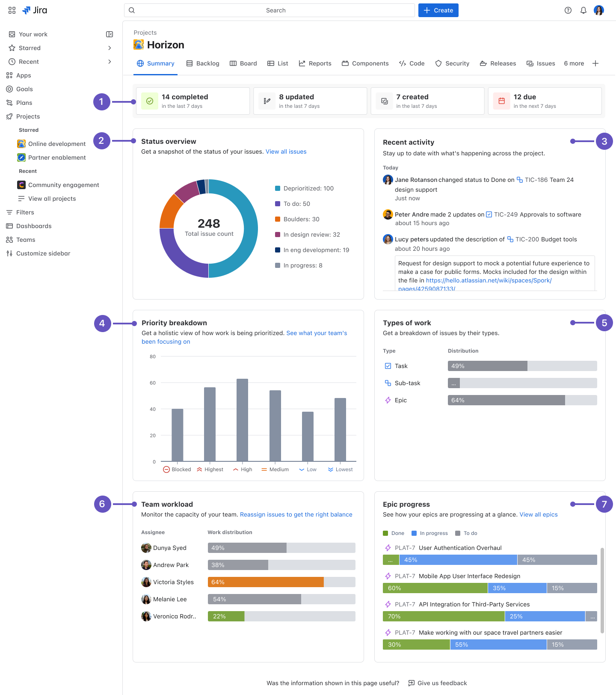Open the Reports tab
The height and width of the screenshot is (695, 616).
(315, 63)
